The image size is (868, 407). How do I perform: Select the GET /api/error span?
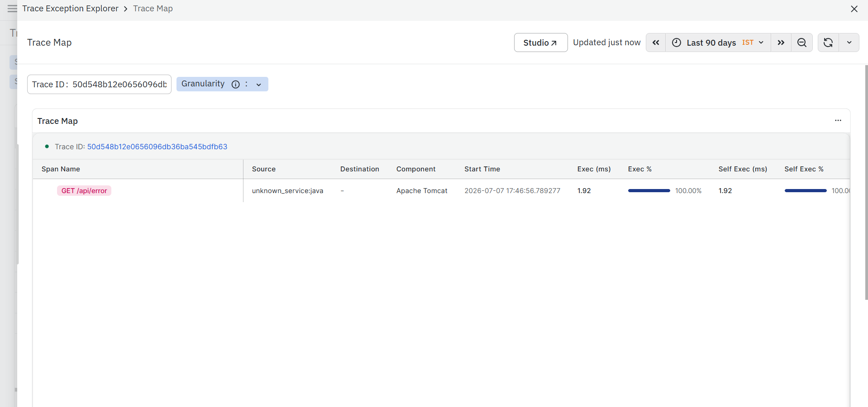coord(84,191)
